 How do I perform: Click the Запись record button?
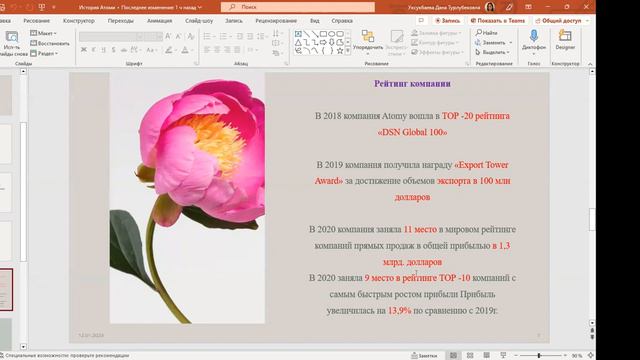pos(447,20)
